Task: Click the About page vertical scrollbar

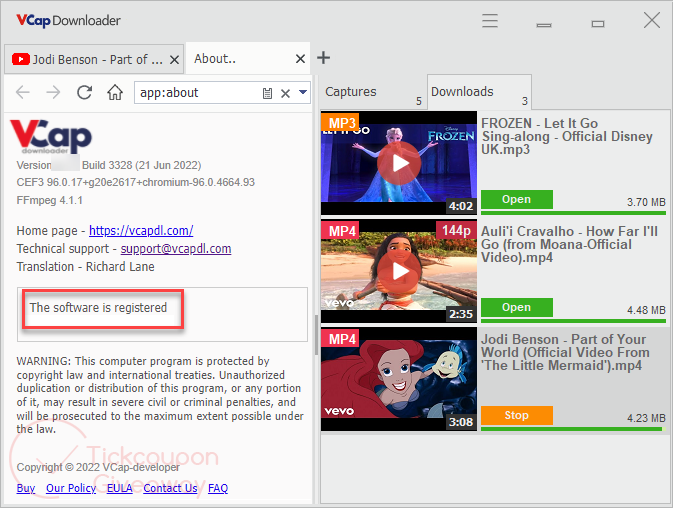Action: 316,335
